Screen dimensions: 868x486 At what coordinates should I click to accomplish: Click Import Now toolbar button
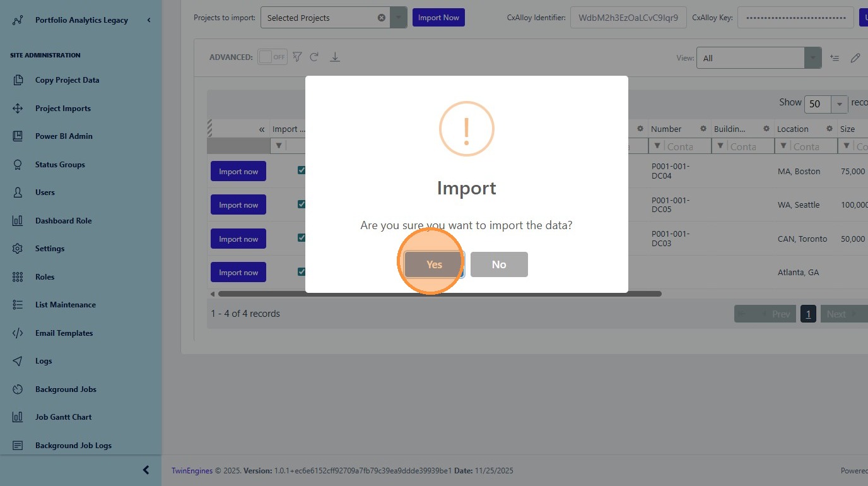[x=438, y=18]
